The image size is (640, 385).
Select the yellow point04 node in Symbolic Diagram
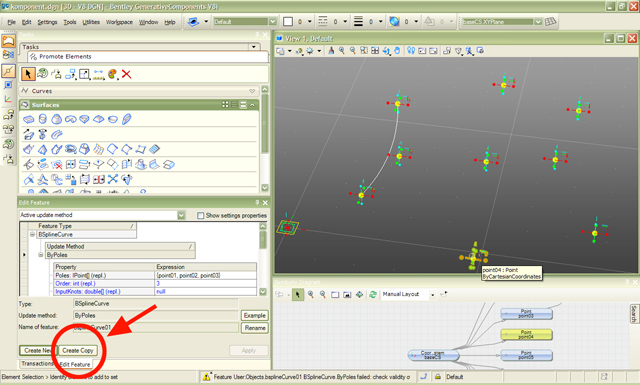pos(527,335)
